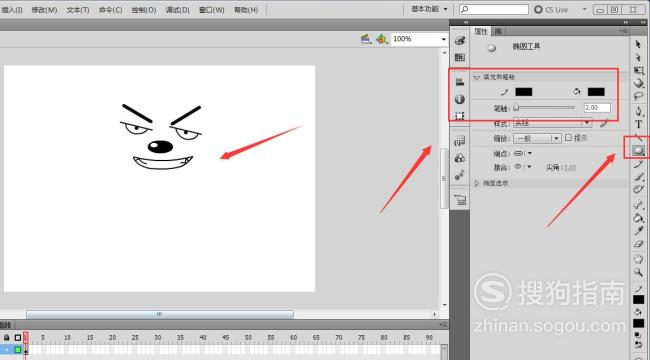Open the 端点 cap style dropdown
The width and height of the screenshot is (650, 360).
point(523,153)
